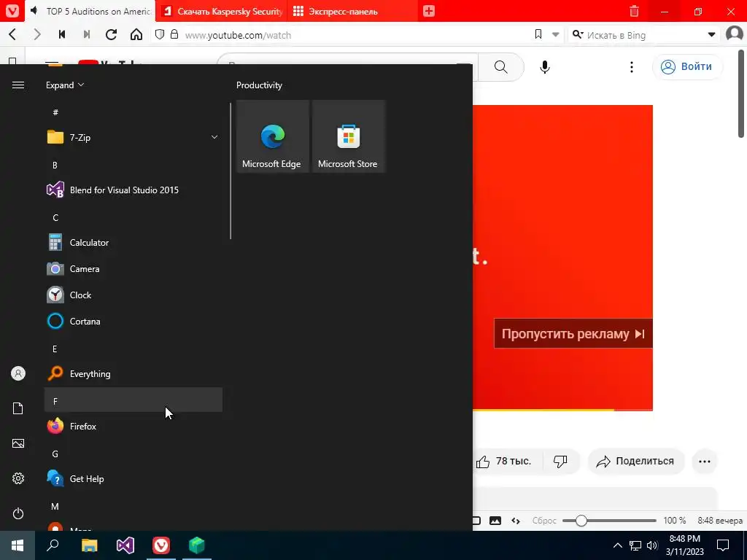The height and width of the screenshot is (560, 747).
Task: Open more actions ellipsis under video
Action: tap(704, 461)
